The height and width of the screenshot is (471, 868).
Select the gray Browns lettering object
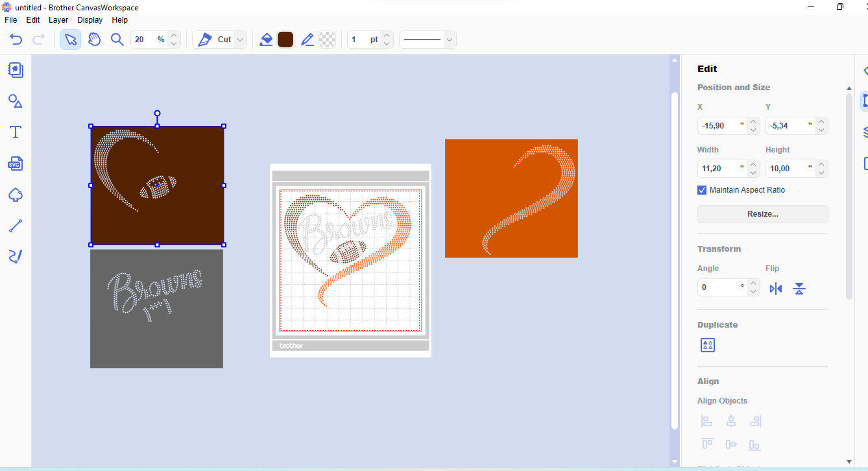point(156,309)
